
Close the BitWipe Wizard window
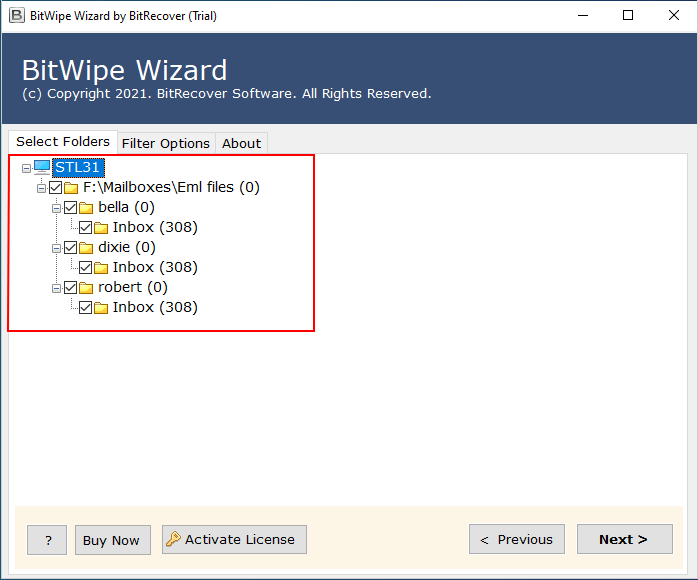click(x=674, y=16)
